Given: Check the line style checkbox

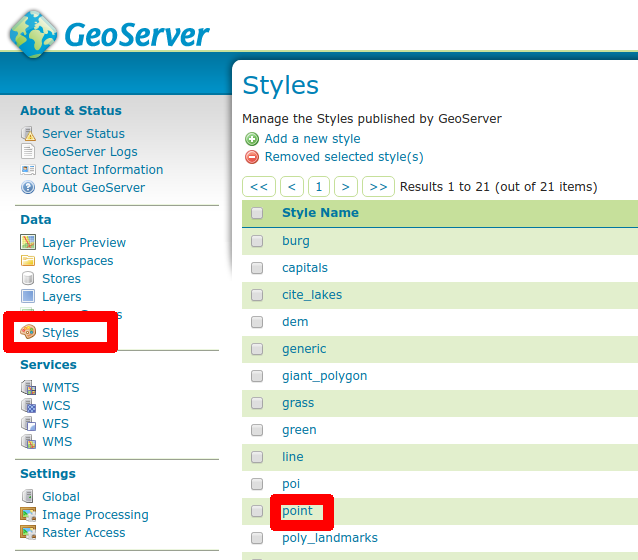Looking at the screenshot, I should click(257, 457).
